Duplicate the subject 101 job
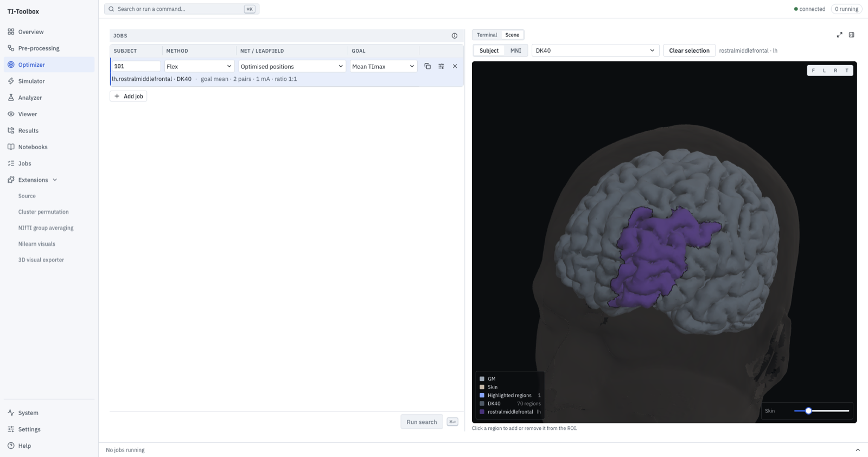The image size is (868, 457). point(427,66)
